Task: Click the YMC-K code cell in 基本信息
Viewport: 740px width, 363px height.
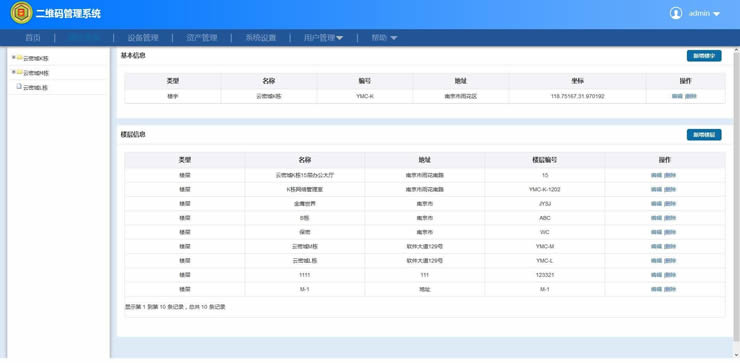Action: [x=365, y=96]
